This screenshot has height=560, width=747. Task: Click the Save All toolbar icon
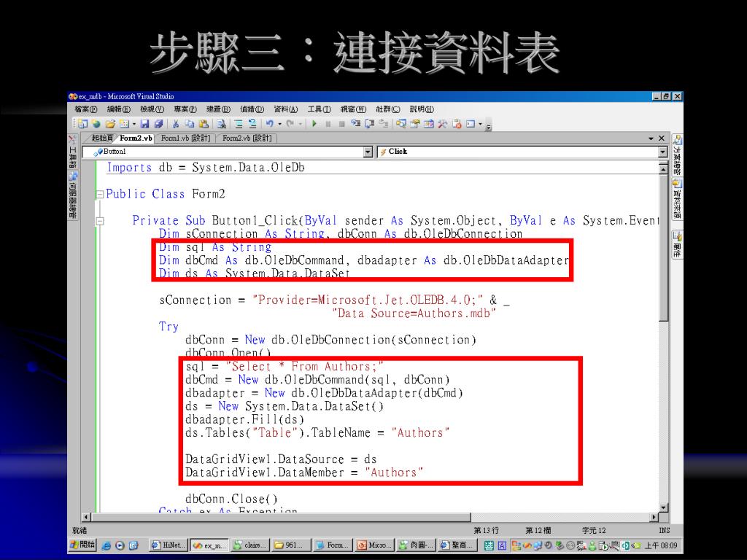coord(158,124)
